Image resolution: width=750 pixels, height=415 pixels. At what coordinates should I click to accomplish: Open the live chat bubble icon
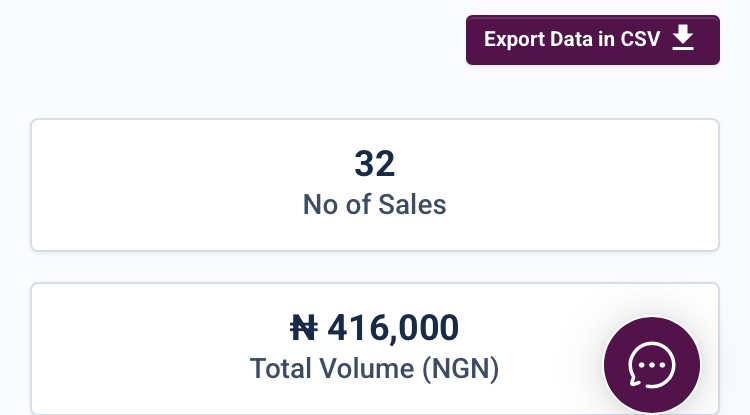(652, 365)
